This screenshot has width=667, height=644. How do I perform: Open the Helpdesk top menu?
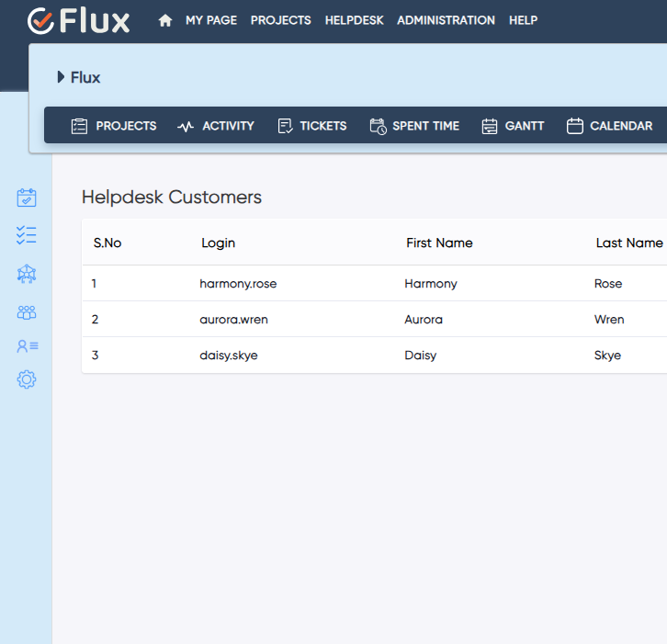(x=354, y=20)
